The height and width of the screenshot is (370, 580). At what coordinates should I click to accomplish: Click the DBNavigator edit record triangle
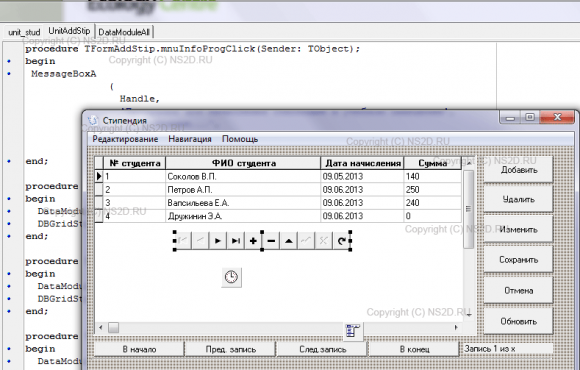click(289, 241)
